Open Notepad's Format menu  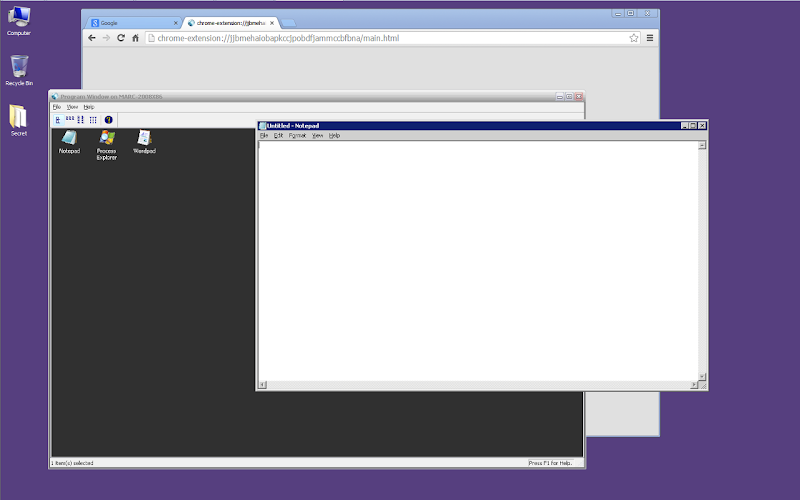[x=297, y=136]
